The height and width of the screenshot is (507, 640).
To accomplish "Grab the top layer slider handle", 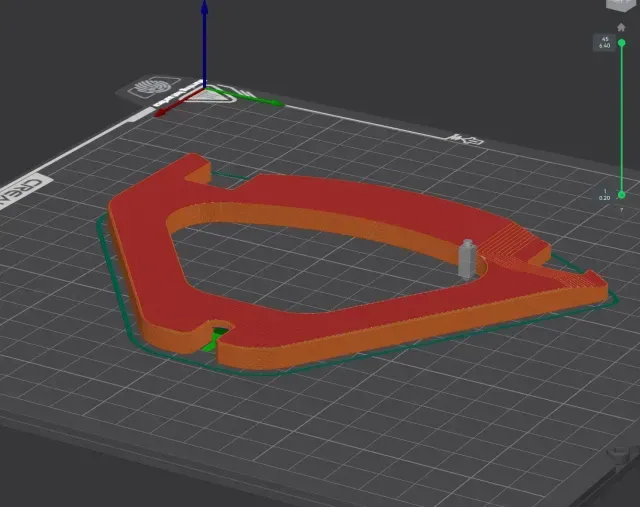I will [622, 43].
